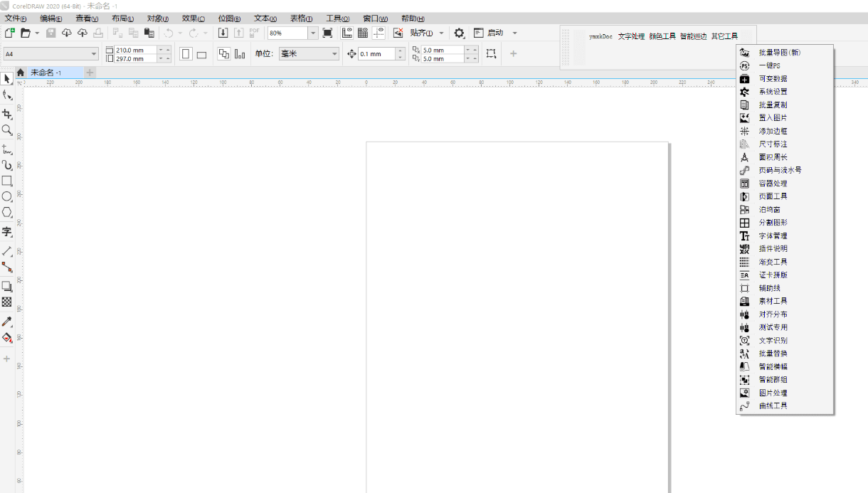Toggle the snap off button
The width and height of the screenshot is (868, 493).
pyautogui.click(x=398, y=33)
